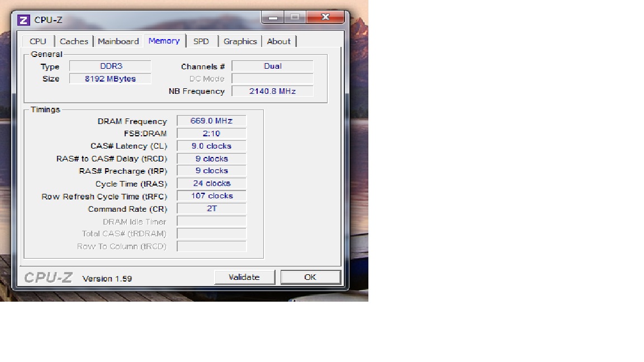This screenshot has width=644, height=362.
Task: Click the Validate button
Action: [244, 277]
